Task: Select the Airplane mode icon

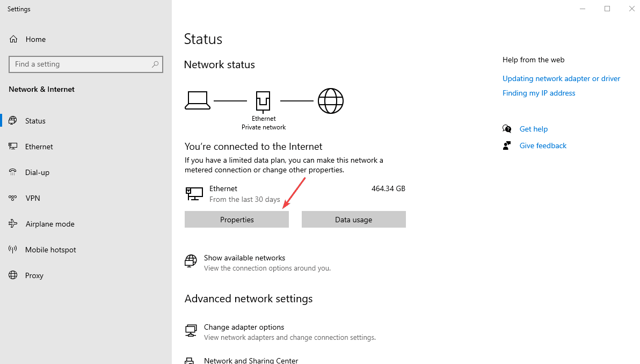Action: point(13,224)
